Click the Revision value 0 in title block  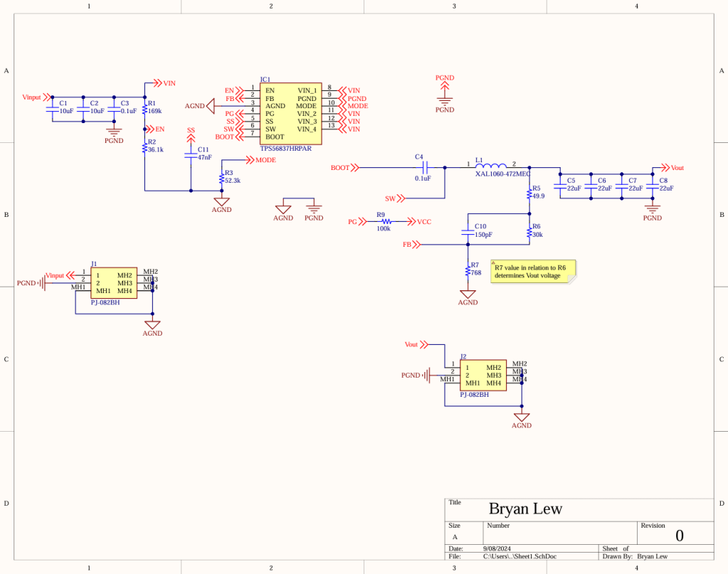(x=679, y=536)
